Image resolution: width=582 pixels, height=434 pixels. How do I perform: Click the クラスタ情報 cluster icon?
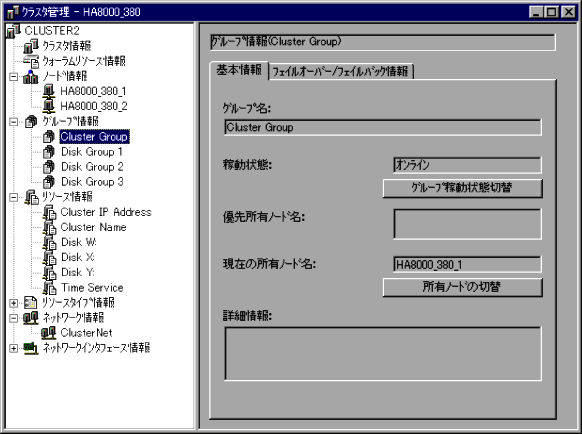(30, 46)
